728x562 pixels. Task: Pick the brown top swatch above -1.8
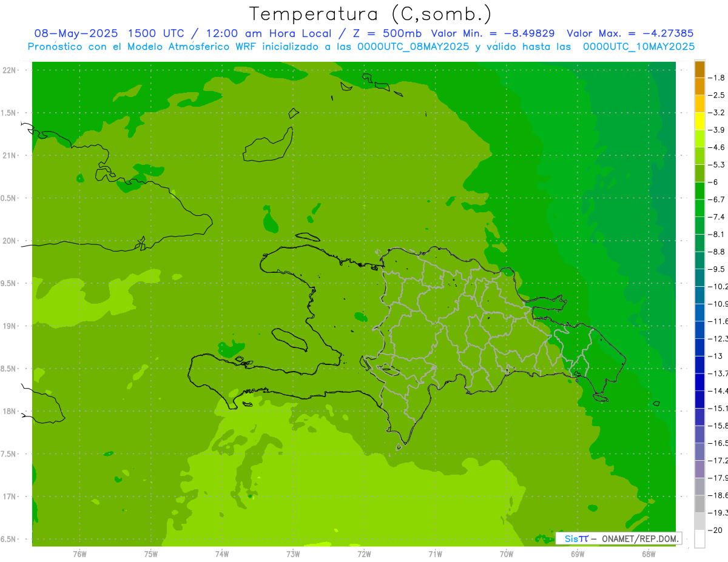click(699, 69)
